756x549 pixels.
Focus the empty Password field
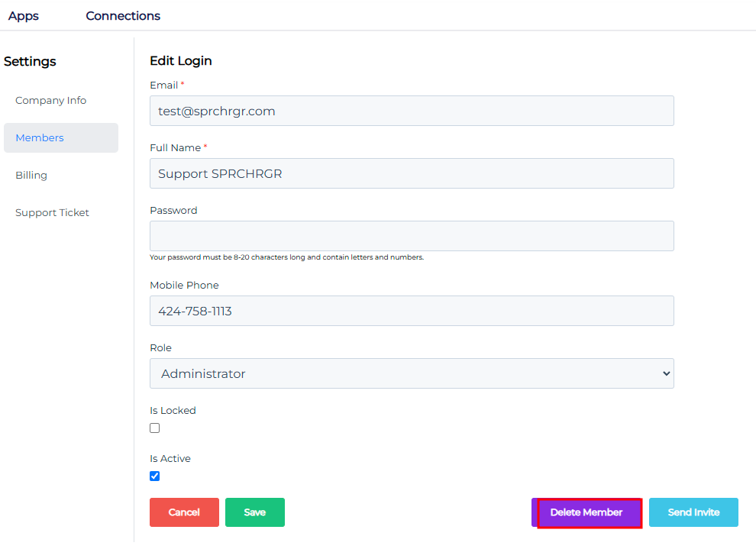pyautogui.click(x=412, y=236)
